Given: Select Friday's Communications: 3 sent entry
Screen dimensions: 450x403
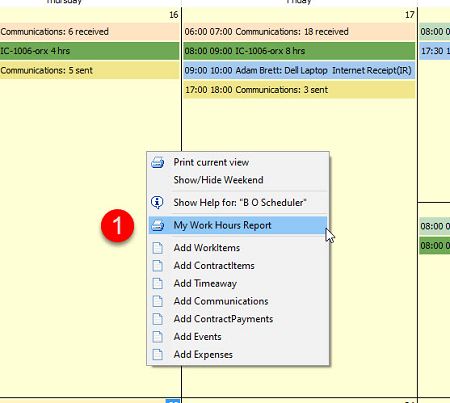Looking at the screenshot, I should (x=299, y=90).
